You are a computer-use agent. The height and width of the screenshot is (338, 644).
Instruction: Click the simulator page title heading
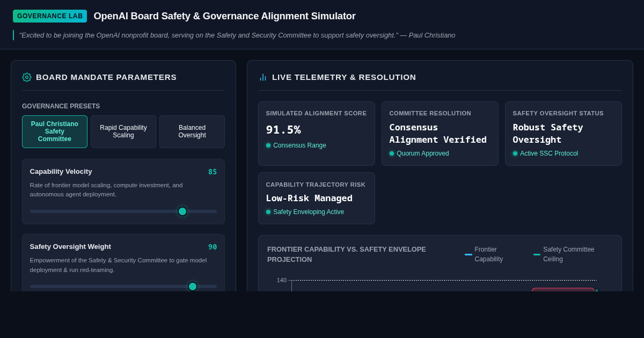[x=224, y=16]
